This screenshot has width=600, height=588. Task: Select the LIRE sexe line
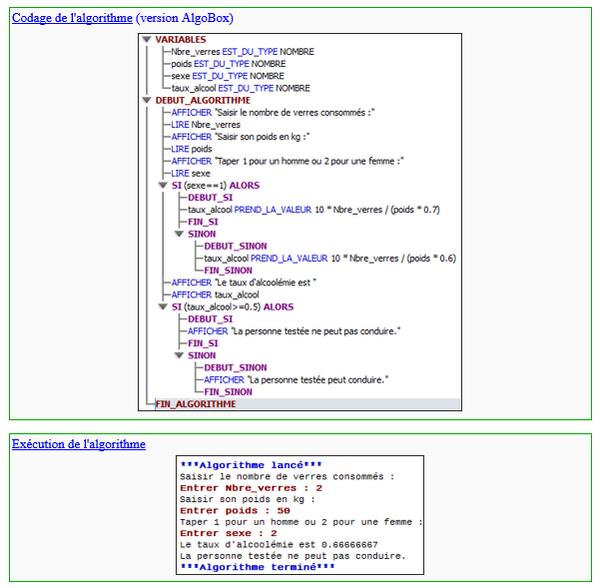pos(191,173)
